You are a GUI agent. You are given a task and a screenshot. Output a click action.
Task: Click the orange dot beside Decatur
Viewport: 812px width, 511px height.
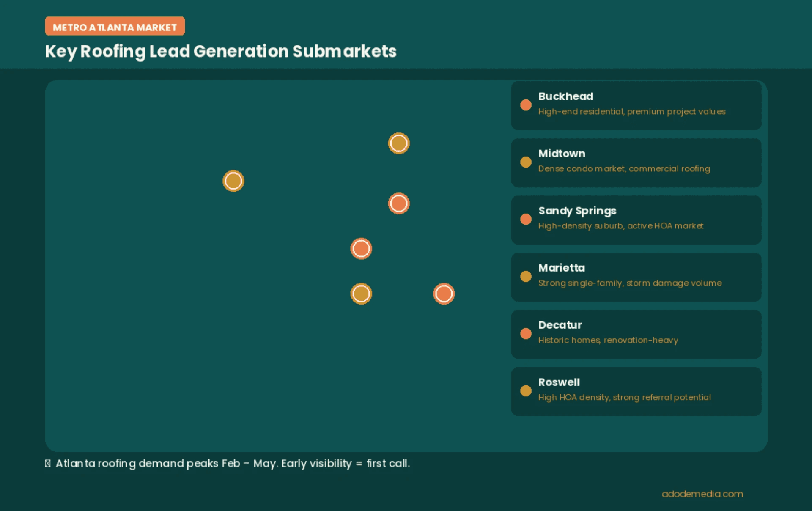(526, 333)
